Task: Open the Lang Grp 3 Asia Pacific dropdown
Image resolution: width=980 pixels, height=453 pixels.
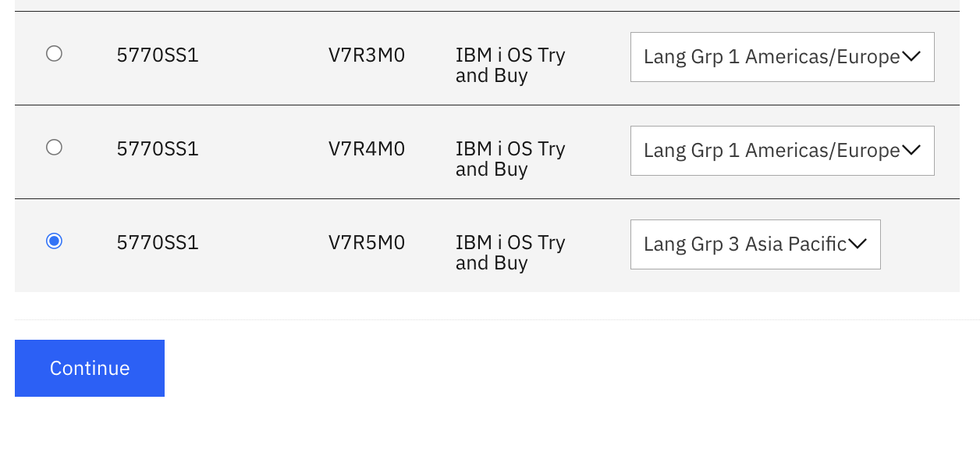Action: coord(755,244)
